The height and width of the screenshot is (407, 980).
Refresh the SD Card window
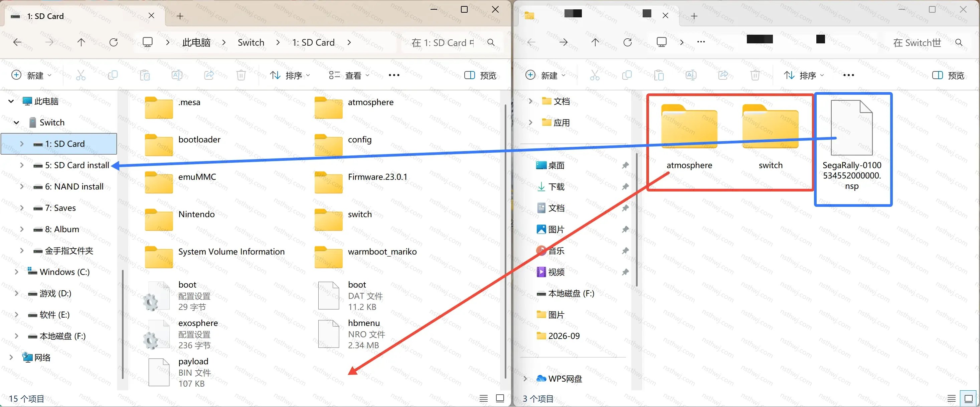113,42
